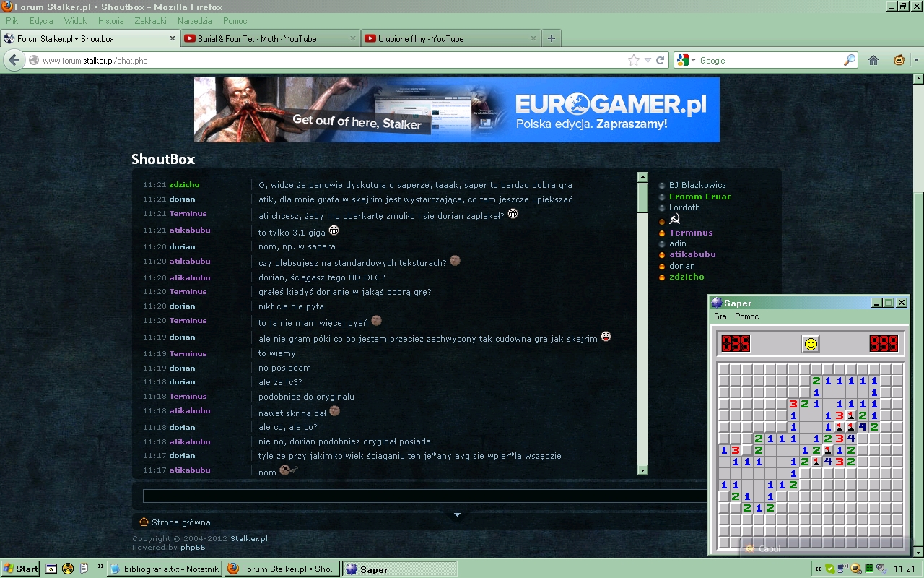Screen dimensions: 924x578
Task: Click the Strona główna link
Action: pyautogui.click(x=181, y=522)
